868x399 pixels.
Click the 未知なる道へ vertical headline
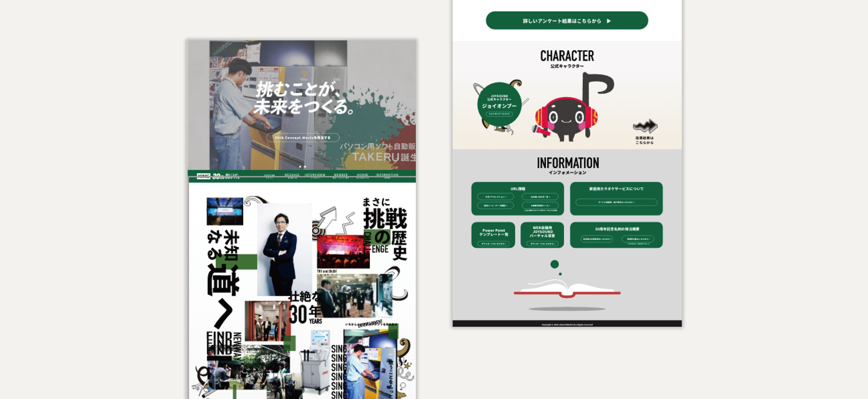pyautogui.click(x=224, y=279)
